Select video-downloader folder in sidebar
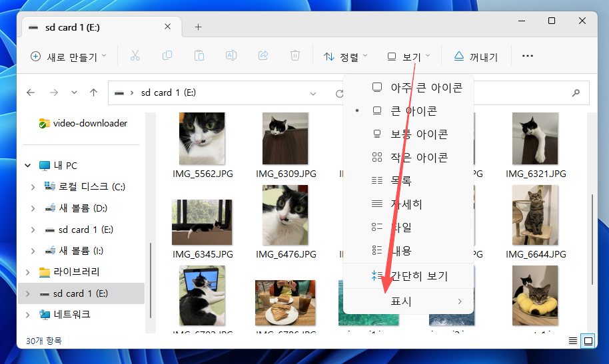Image resolution: width=609 pixels, height=364 pixels. tap(83, 123)
